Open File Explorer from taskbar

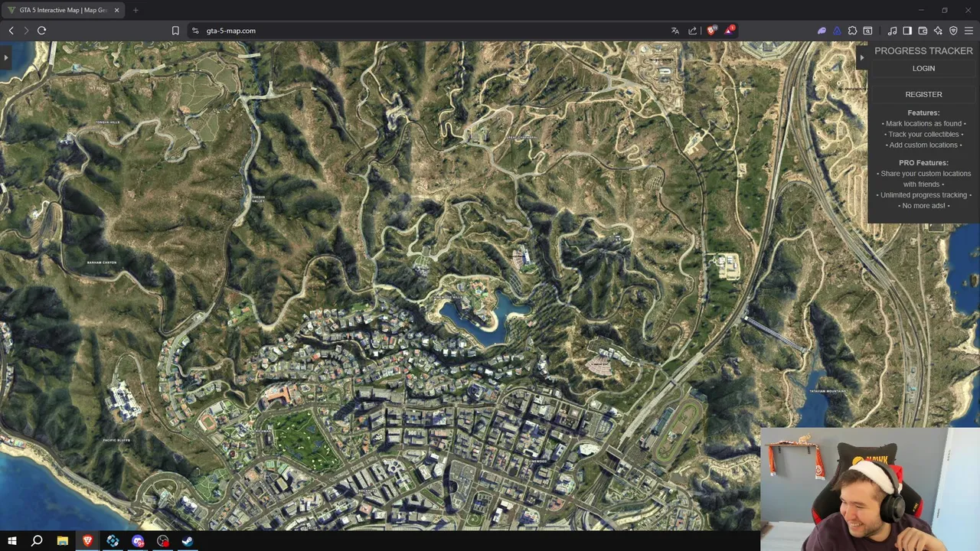click(x=62, y=541)
